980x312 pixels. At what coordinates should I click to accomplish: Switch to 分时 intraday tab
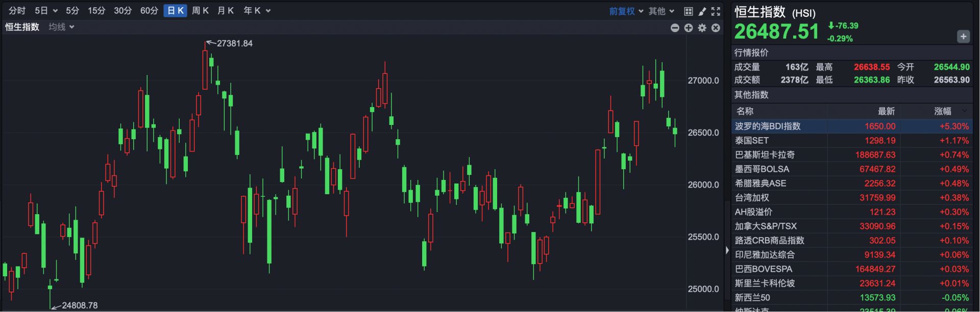click(x=17, y=11)
